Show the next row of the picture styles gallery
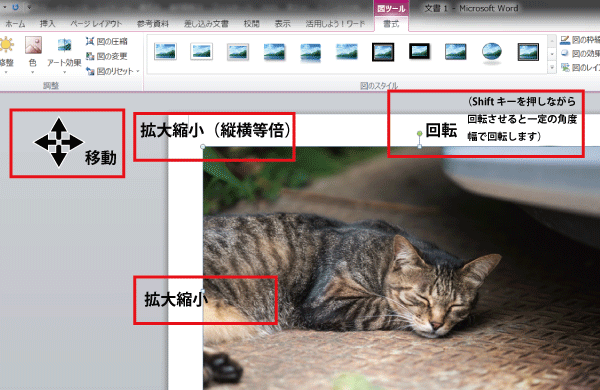 click(x=552, y=54)
